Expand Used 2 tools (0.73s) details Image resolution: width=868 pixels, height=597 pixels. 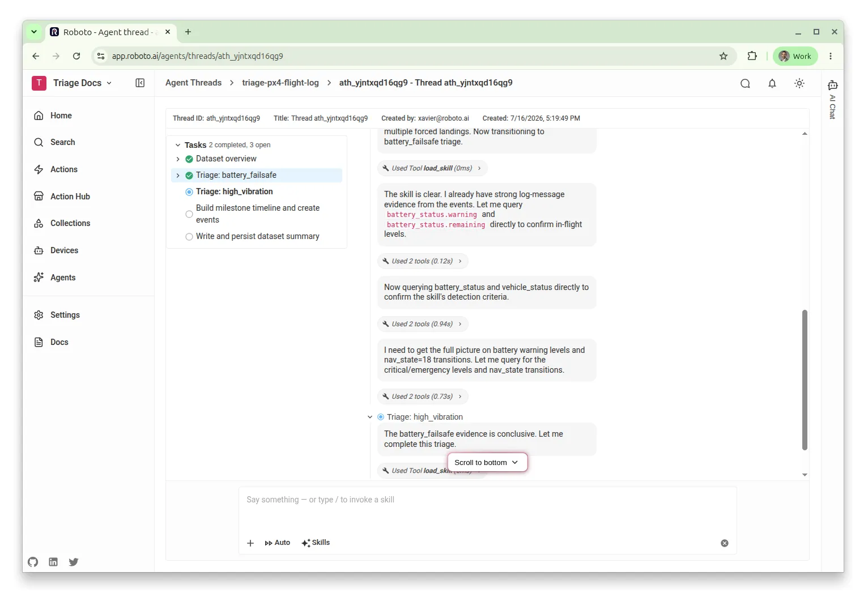(x=423, y=396)
